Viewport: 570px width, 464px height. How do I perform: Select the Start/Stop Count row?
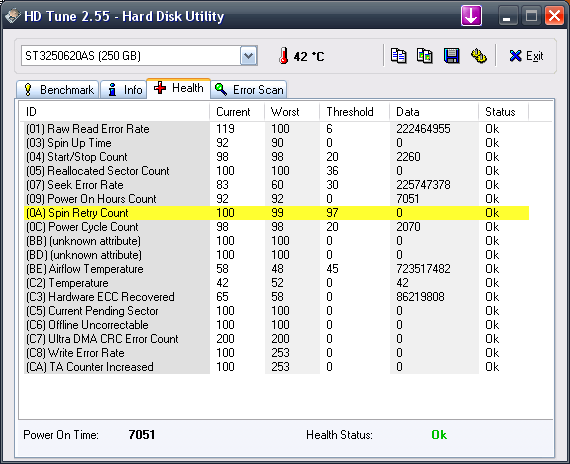276,157
